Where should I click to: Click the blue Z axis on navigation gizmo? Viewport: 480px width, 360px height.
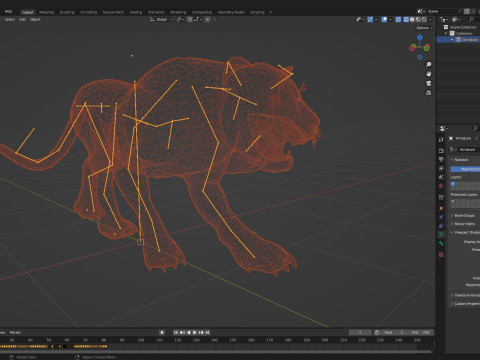tap(420, 37)
